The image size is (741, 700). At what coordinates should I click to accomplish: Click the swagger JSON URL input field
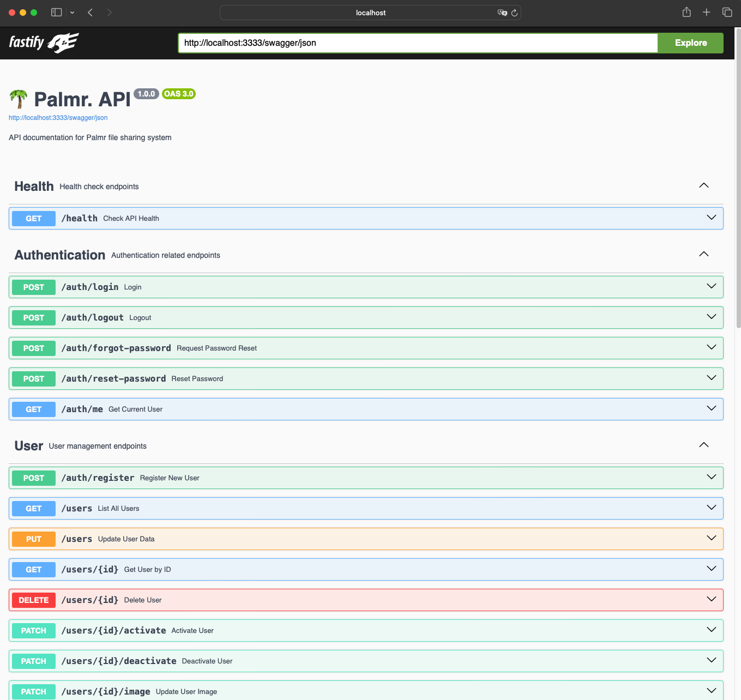(x=418, y=43)
